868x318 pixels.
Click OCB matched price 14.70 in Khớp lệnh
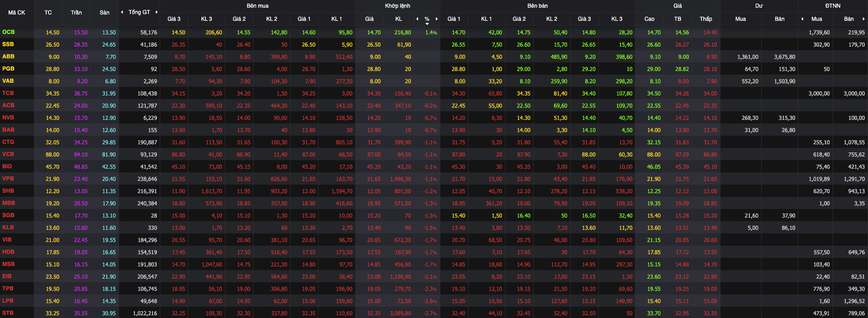coord(374,33)
